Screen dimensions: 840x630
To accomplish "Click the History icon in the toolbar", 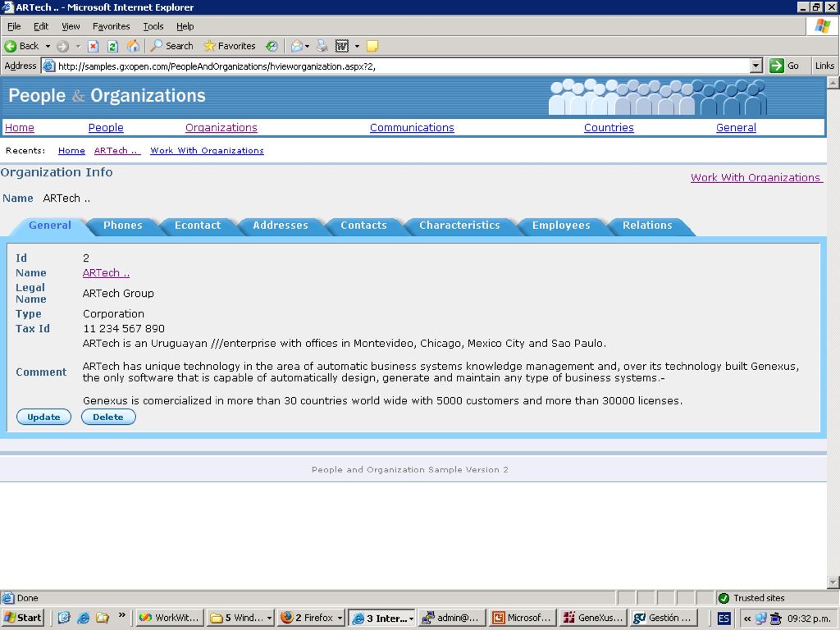I will pos(272,46).
